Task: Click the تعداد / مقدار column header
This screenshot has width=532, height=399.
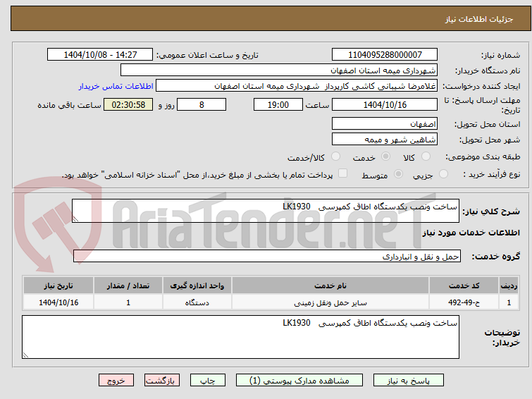Action: pyautogui.click(x=128, y=286)
